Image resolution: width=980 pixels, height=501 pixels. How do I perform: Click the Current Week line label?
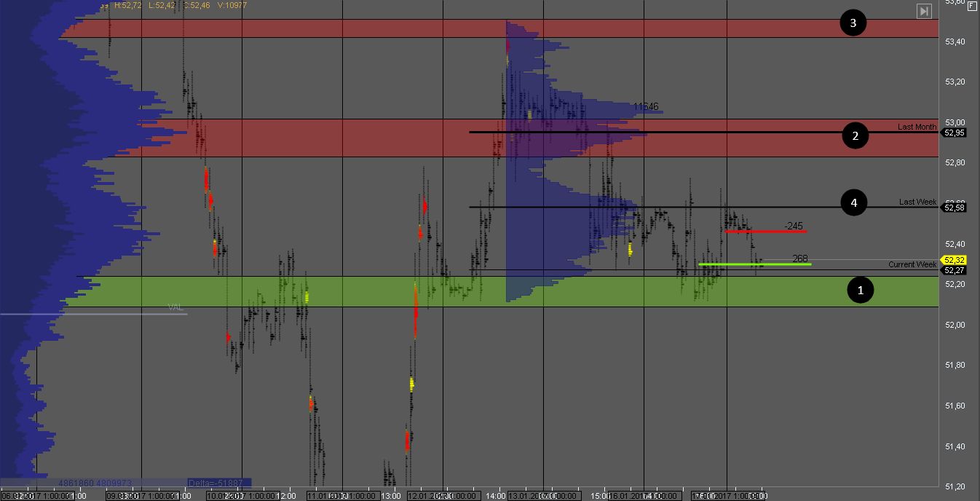(x=912, y=264)
